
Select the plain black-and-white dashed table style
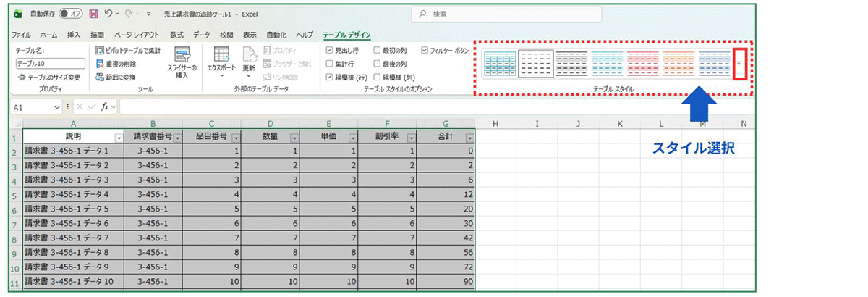point(536,64)
